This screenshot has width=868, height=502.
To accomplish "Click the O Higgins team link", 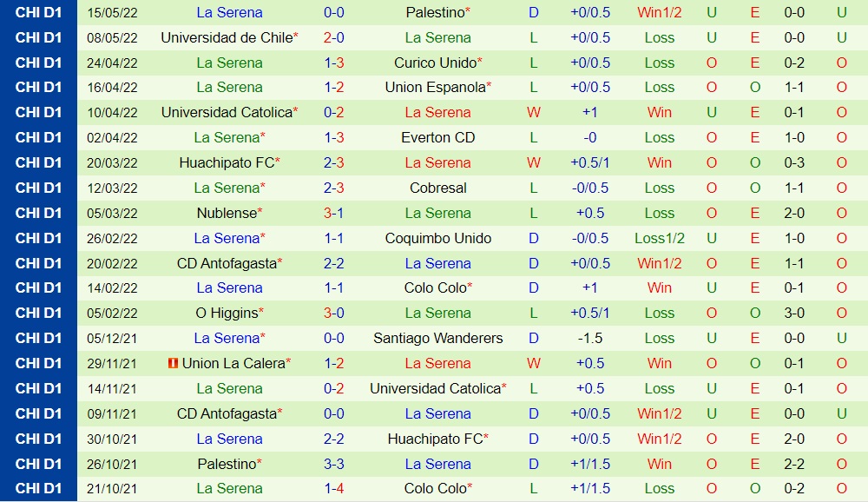I will (x=226, y=313).
